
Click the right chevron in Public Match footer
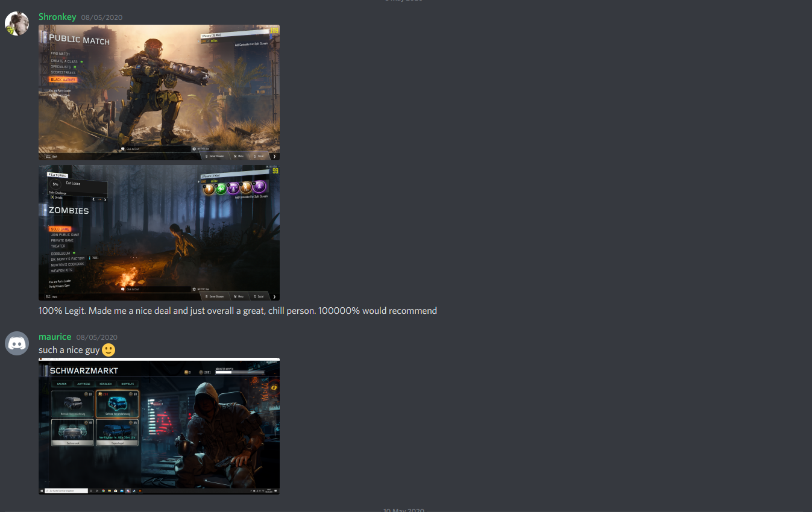coord(274,156)
